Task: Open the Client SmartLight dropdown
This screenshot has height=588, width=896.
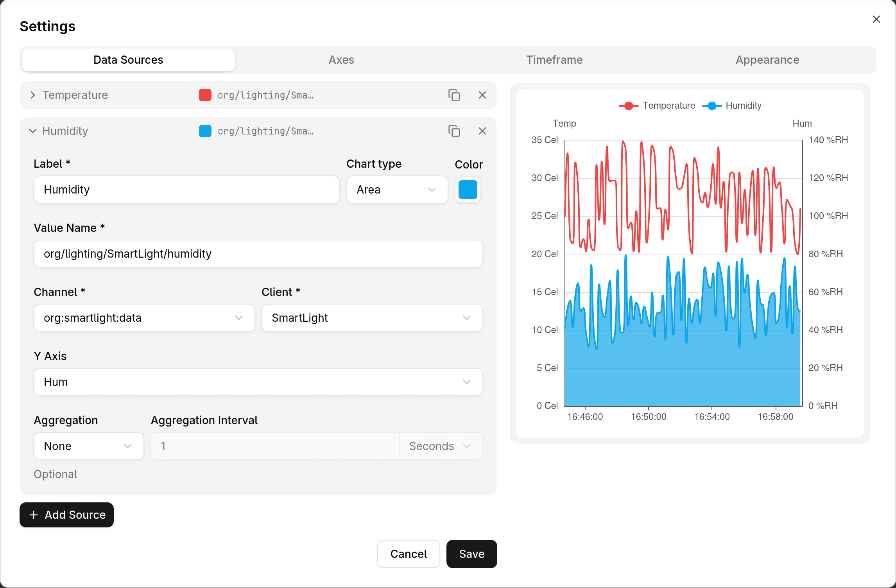Action: pos(372,318)
